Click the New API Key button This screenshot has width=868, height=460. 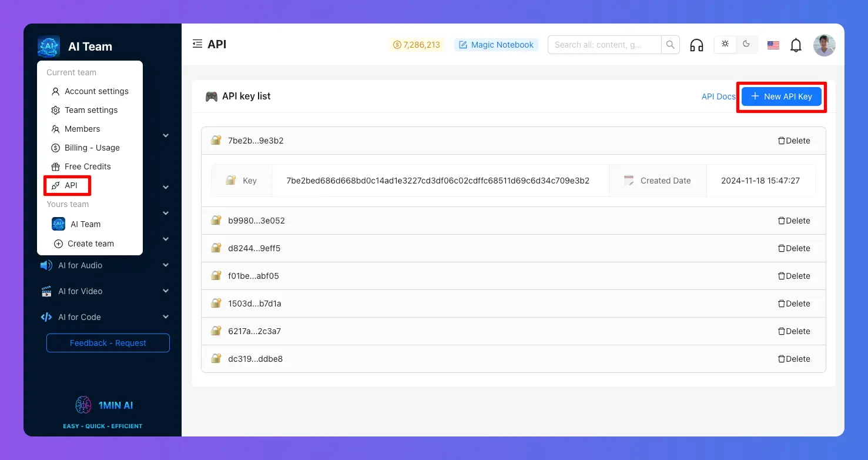(781, 96)
